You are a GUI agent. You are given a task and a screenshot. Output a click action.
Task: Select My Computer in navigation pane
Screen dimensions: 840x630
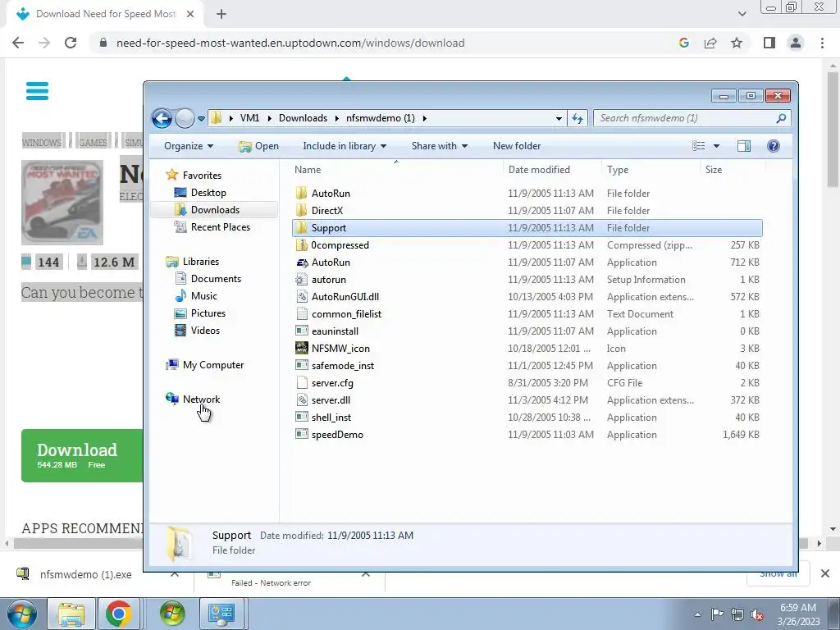click(x=212, y=365)
